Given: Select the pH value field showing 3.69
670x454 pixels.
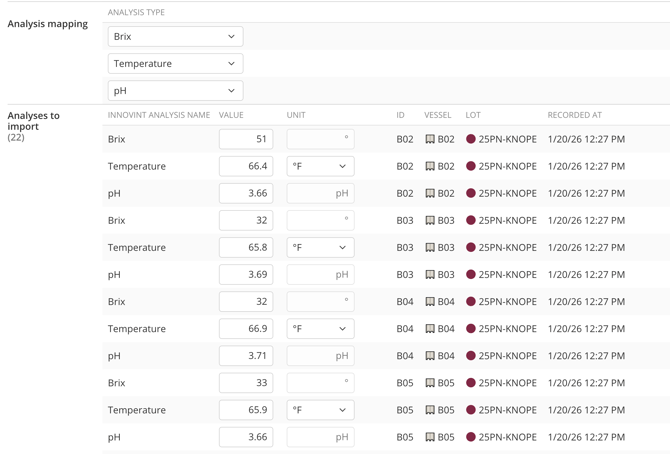Looking at the screenshot, I should 246,275.
